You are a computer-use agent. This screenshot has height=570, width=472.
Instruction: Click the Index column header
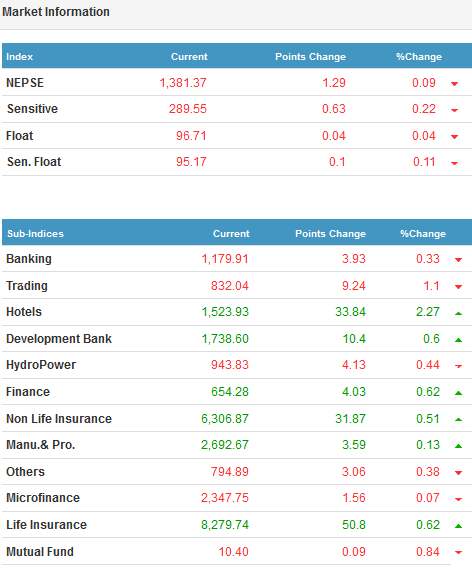point(20,57)
